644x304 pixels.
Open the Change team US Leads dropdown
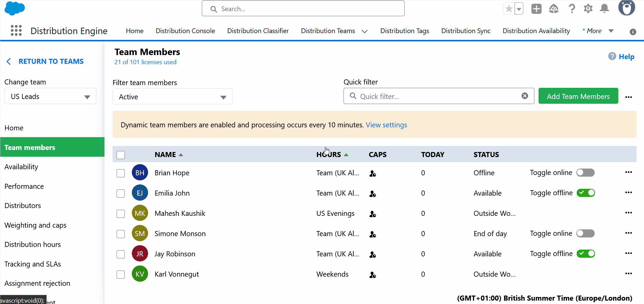(x=50, y=96)
